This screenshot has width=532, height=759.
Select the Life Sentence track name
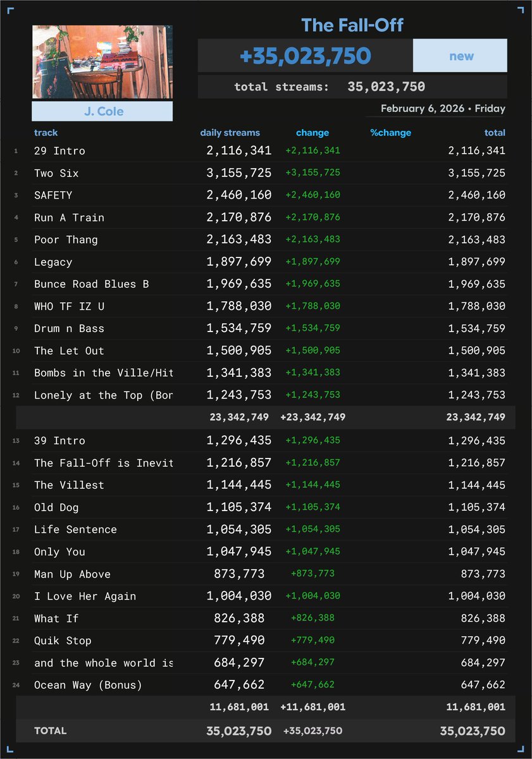[x=75, y=529]
